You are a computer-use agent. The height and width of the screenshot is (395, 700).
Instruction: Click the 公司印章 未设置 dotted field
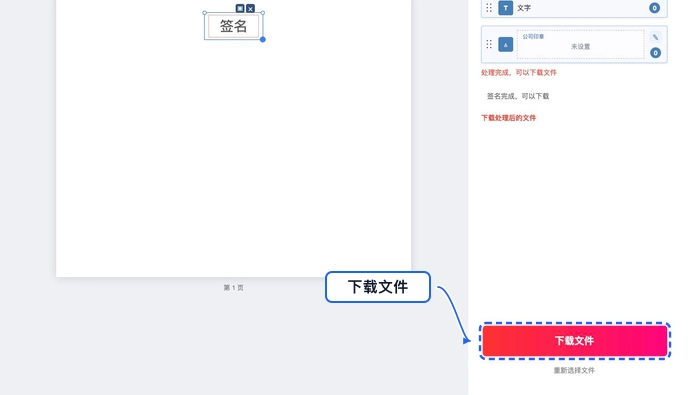580,44
